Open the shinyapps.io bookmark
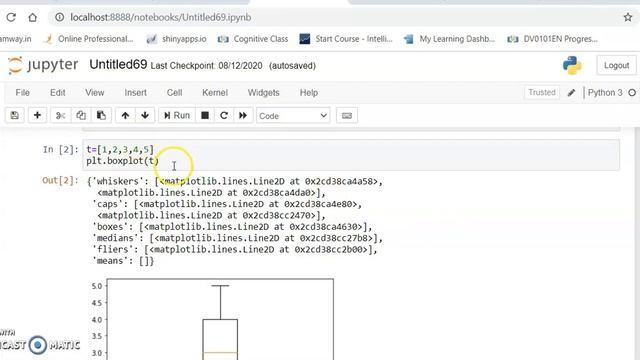640x360 pixels. pyautogui.click(x=177, y=39)
